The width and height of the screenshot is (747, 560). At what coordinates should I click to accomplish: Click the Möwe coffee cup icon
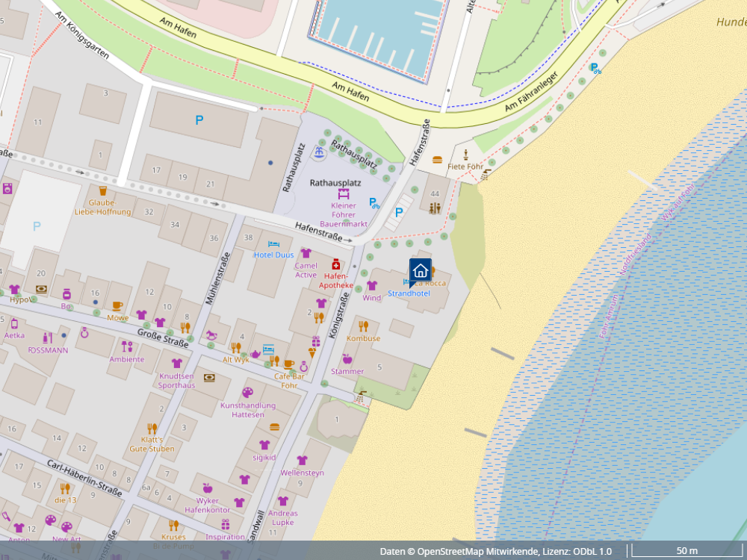[x=117, y=305]
